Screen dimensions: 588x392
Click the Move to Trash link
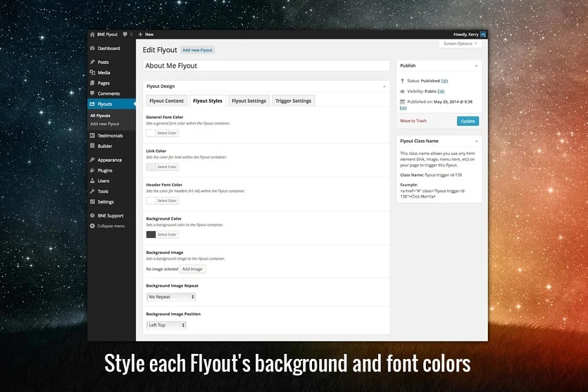pos(413,121)
